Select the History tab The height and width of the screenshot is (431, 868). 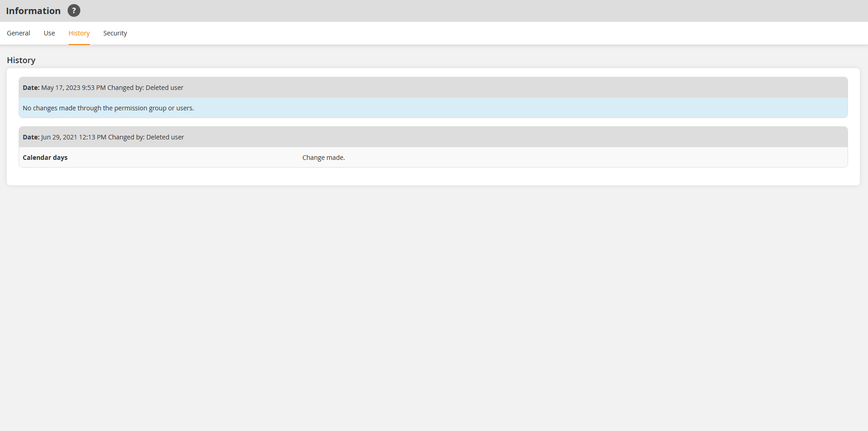point(78,33)
